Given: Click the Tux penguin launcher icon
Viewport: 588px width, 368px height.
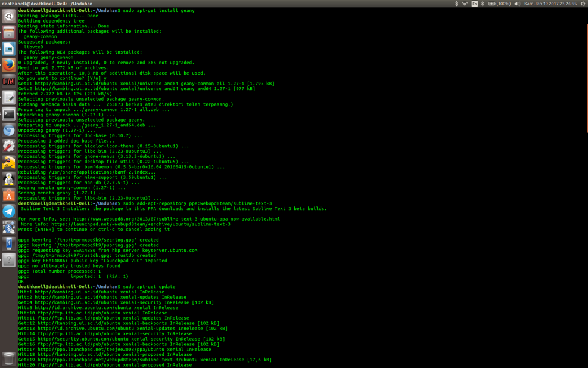Looking at the screenshot, I should click(8, 179).
